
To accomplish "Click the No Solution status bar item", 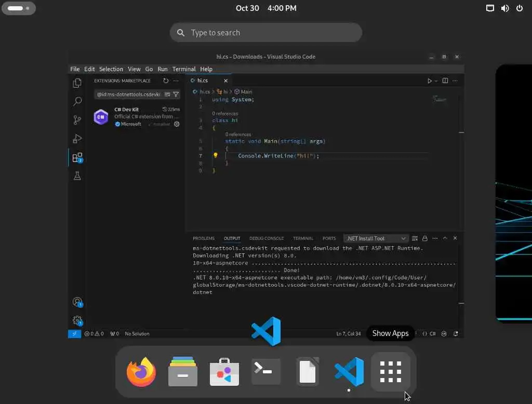I will point(137,334).
